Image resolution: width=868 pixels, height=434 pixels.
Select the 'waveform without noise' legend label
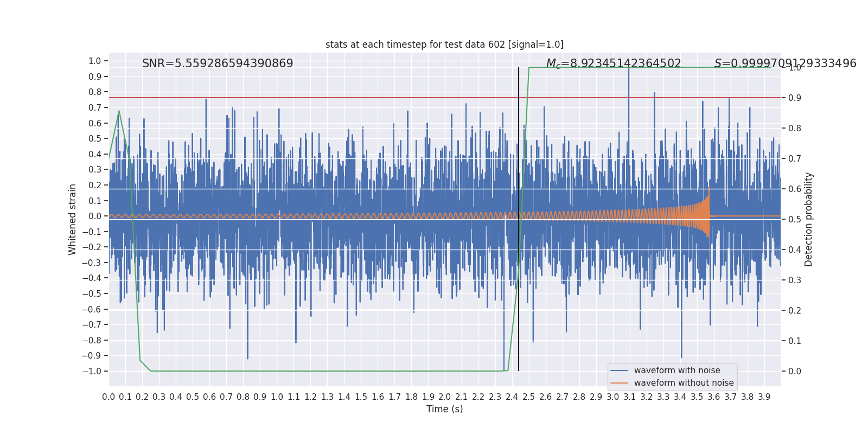[x=684, y=383]
